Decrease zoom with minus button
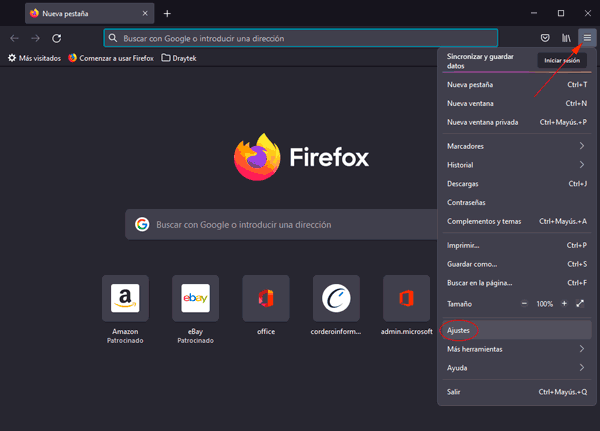This screenshot has height=431, width=600. coord(524,304)
